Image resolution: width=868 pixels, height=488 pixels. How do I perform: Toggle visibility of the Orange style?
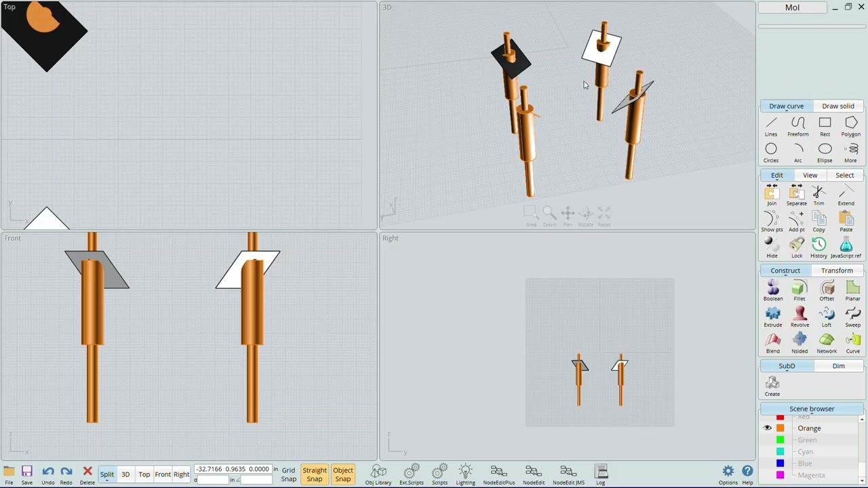point(768,428)
